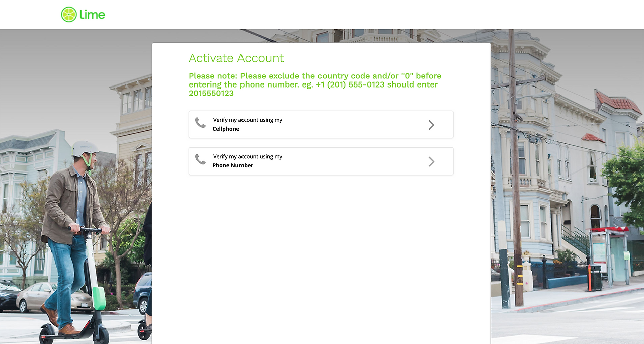644x344 pixels.
Task: Click the green "Please note" instruction text
Action: [x=315, y=84]
